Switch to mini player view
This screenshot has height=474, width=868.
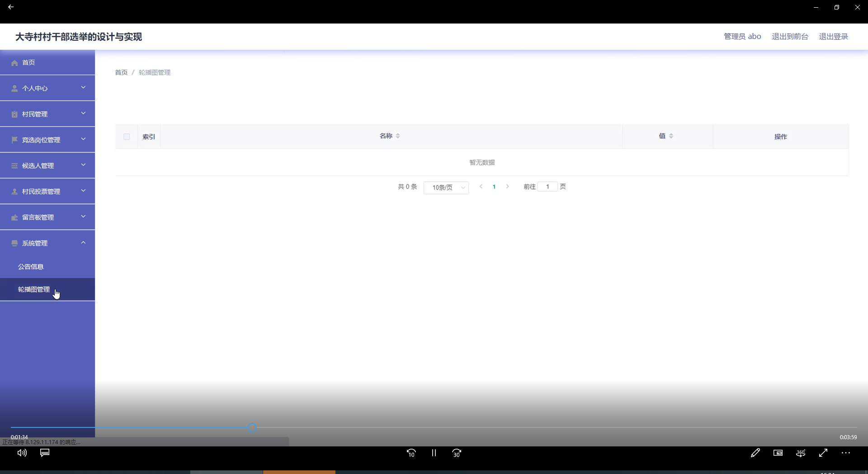coord(778,453)
